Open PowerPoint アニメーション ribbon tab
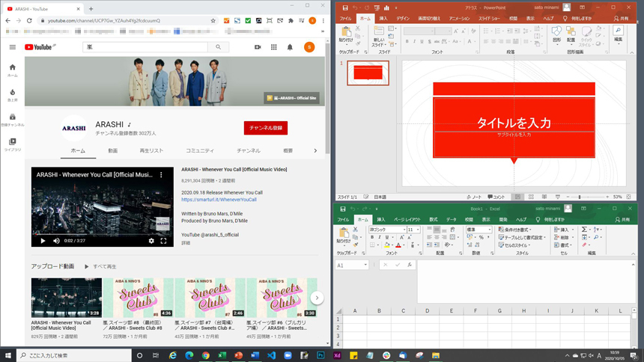The width and height of the screenshot is (644, 362). tap(459, 19)
